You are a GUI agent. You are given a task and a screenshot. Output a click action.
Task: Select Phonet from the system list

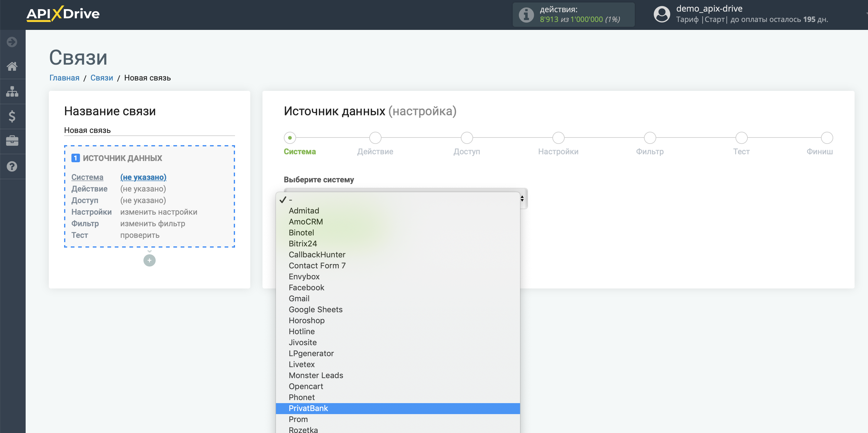click(x=398, y=397)
